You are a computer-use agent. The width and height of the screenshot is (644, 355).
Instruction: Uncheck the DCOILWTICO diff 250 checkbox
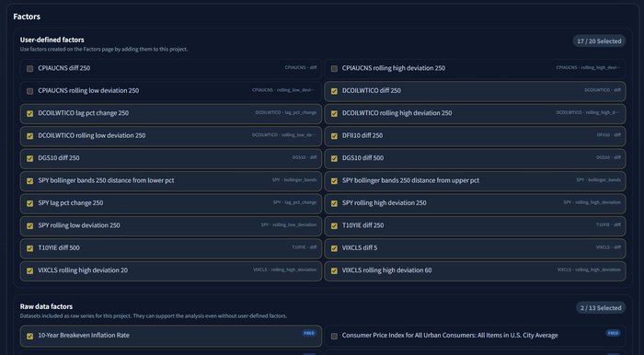(334, 91)
